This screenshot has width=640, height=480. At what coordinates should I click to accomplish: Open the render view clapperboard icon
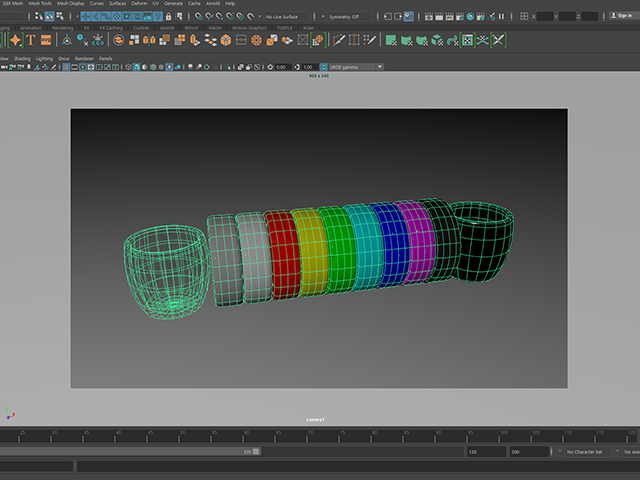pos(429,16)
